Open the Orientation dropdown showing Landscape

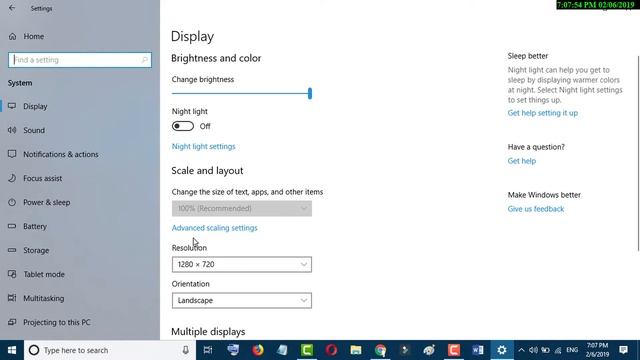point(242,300)
